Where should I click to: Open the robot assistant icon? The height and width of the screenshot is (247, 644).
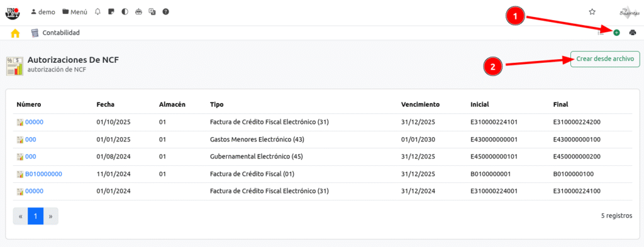[138, 12]
